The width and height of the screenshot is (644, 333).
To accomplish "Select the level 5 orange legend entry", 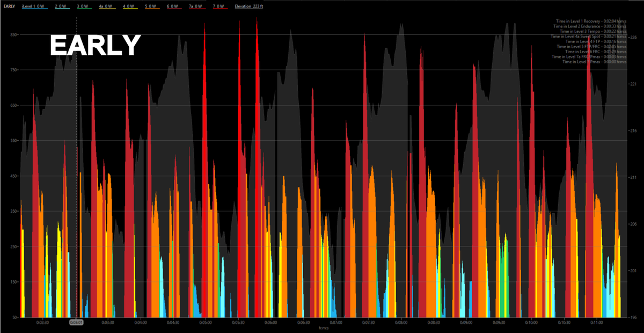I will pos(151,6).
